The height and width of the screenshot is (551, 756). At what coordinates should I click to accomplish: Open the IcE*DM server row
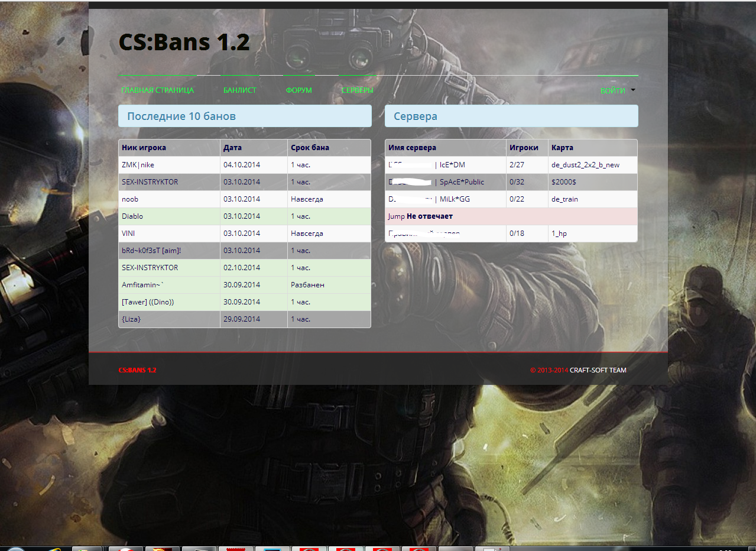(x=511, y=165)
